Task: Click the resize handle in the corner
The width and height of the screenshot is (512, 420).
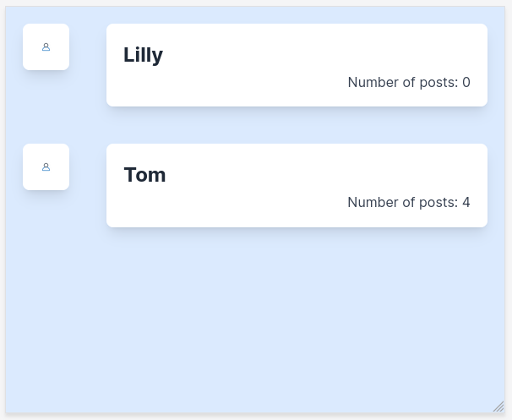Action: 498,406
